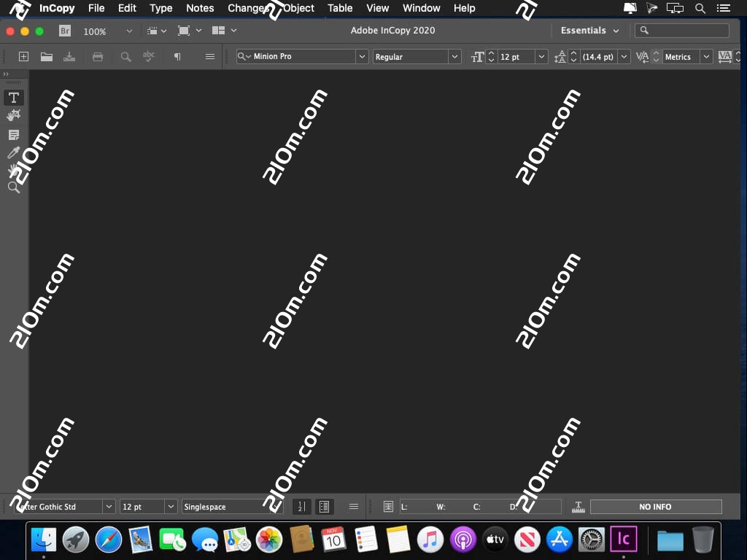Toggle paragraph styles column button
Viewport: 747px width, 560px height.
[x=325, y=507]
